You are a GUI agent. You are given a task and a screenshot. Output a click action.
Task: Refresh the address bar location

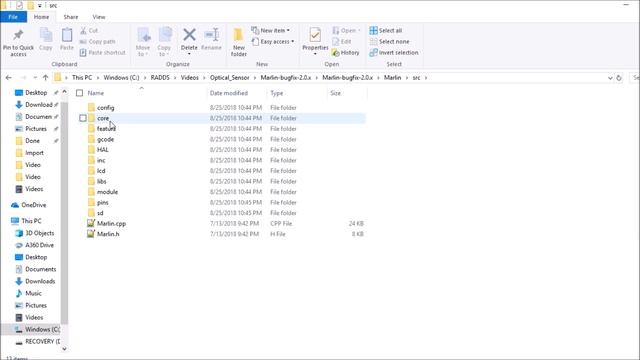[x=619, y=78]
